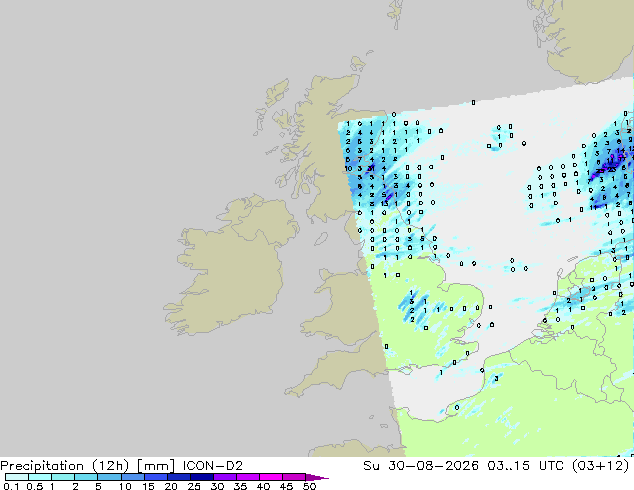Click the ICON-D2 model label

(x=213, y=466)
